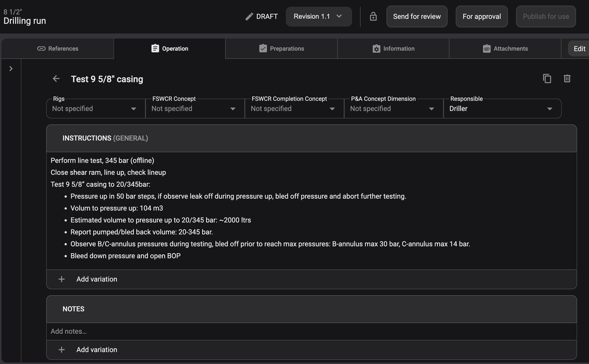
Task: Delete operation with trash icon
Action: click(567, 79)
